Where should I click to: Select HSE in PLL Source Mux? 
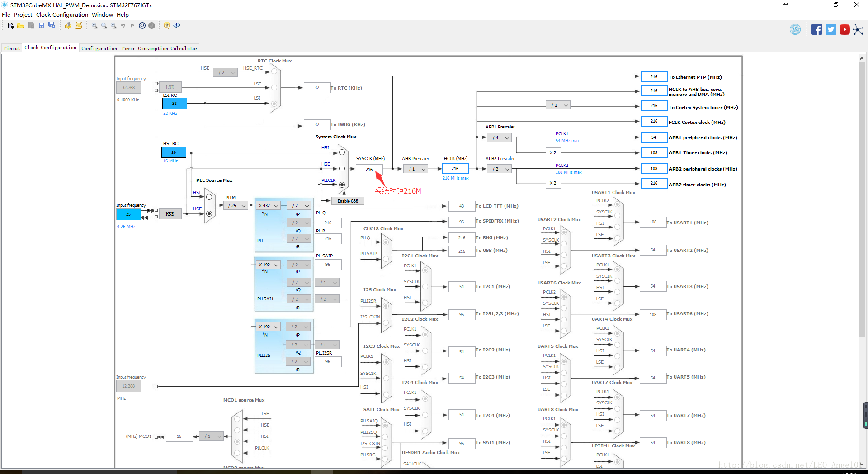209,213
